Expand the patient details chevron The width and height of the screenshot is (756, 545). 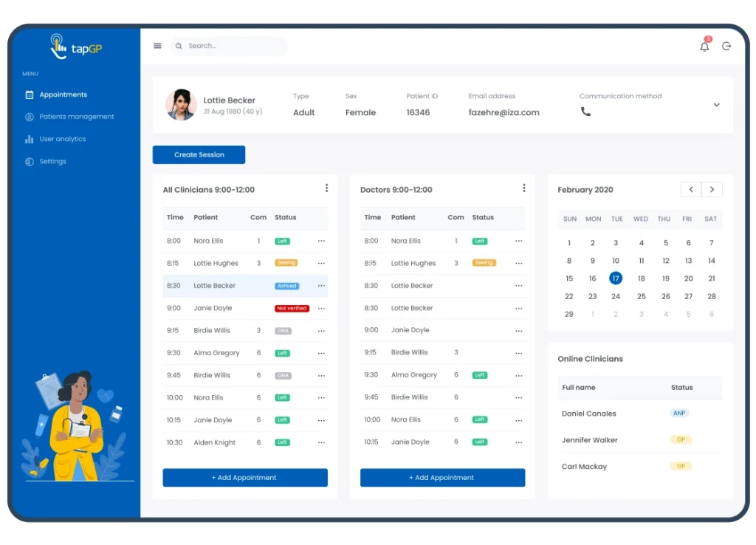716,105
